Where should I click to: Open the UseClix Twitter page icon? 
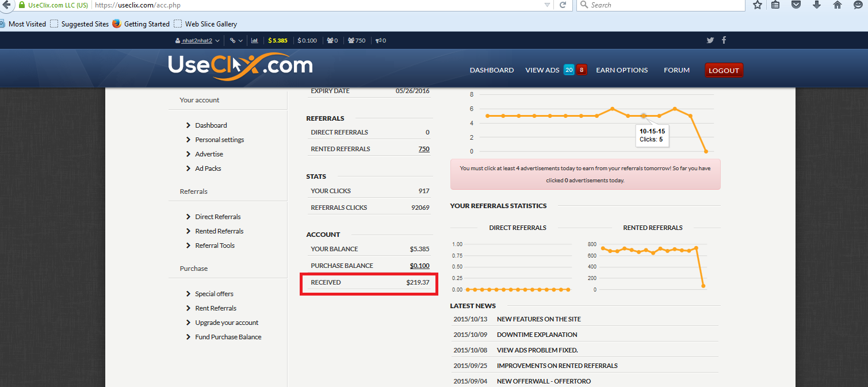point(710,40)
